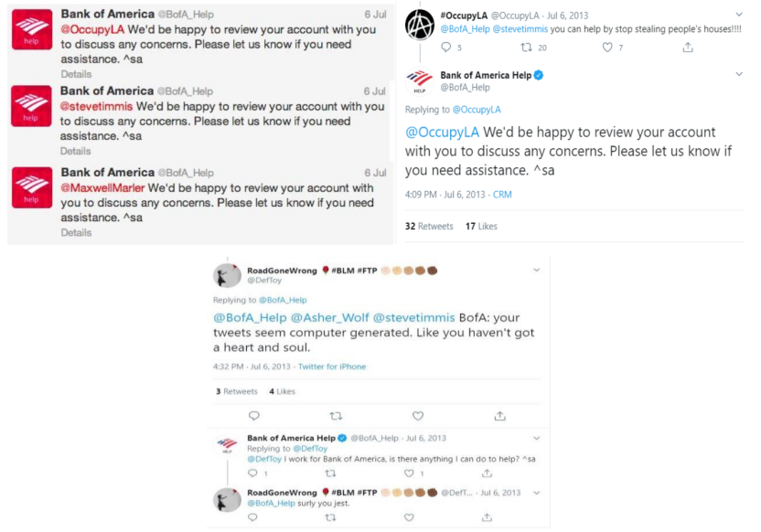
Task: Retweet the 'surly you jest' reply
Action: click(x=330, y=517)
